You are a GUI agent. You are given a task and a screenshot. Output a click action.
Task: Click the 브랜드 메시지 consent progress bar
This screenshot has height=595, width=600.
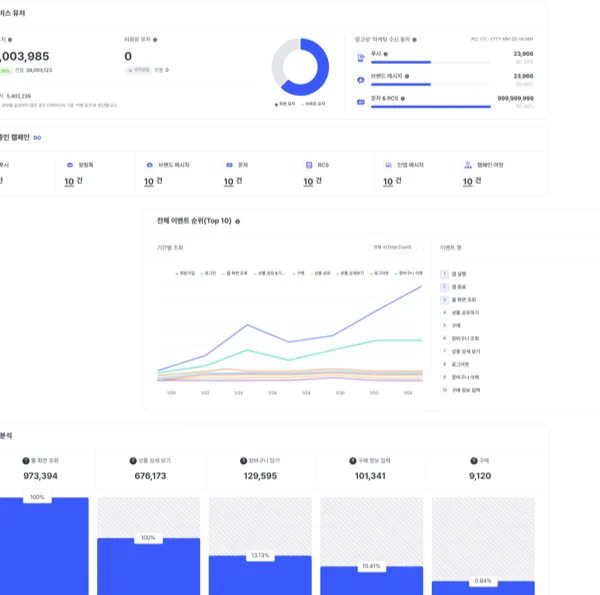point(430,84)
